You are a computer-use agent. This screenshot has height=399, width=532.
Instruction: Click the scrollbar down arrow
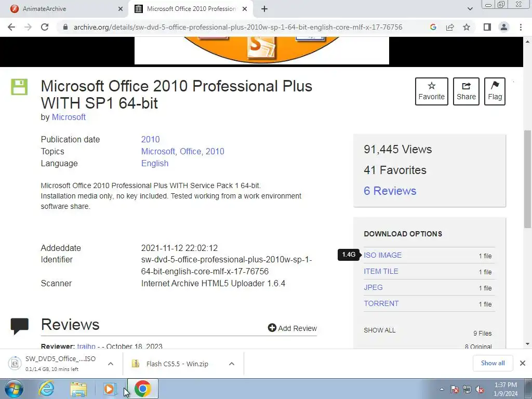coord(527,344)
